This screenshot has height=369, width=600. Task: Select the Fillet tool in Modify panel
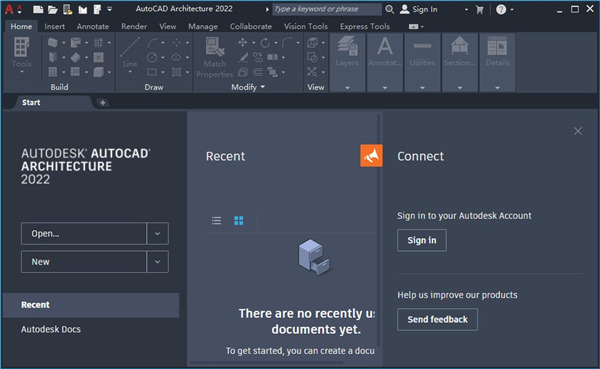(288, 42)
